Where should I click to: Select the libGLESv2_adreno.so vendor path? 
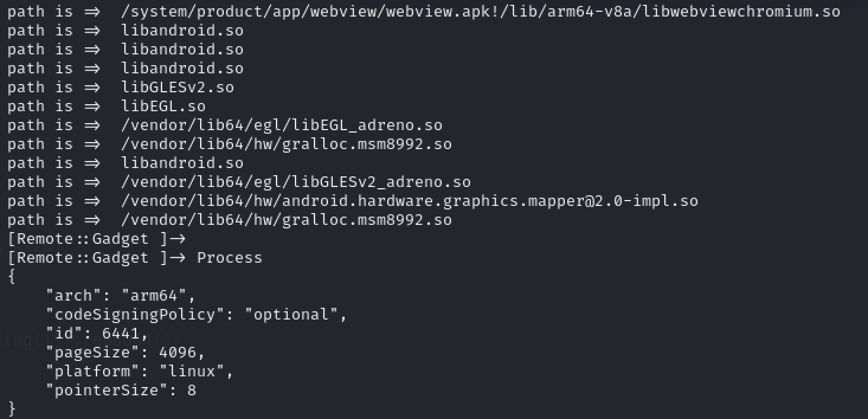296,182
